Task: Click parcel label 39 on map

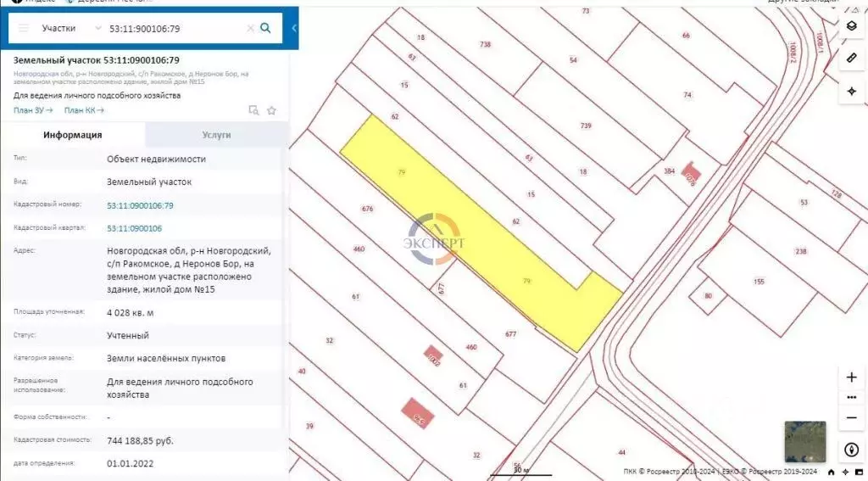Action: (309, 426)
